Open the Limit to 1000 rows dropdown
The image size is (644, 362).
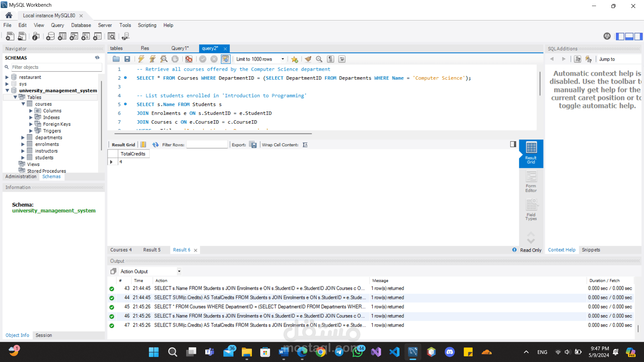282,59
